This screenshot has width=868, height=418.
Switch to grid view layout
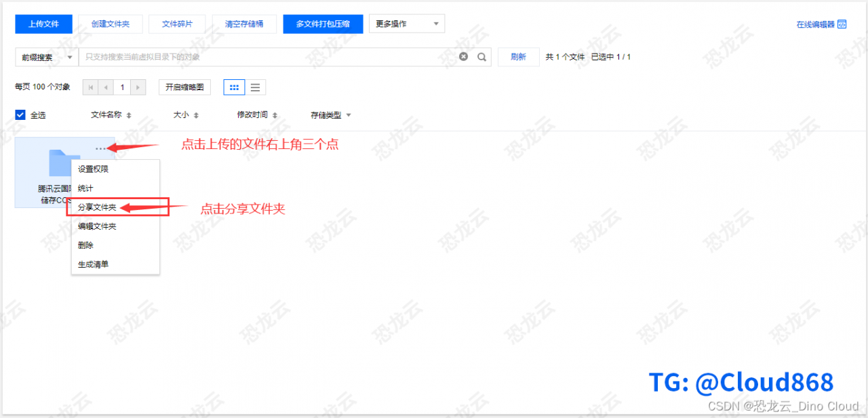point(234,87)
